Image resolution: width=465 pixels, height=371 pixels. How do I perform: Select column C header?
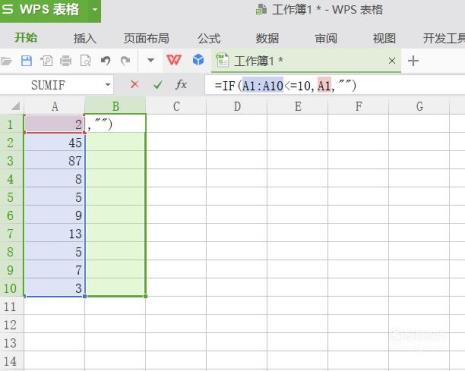[x=176, y=106]
